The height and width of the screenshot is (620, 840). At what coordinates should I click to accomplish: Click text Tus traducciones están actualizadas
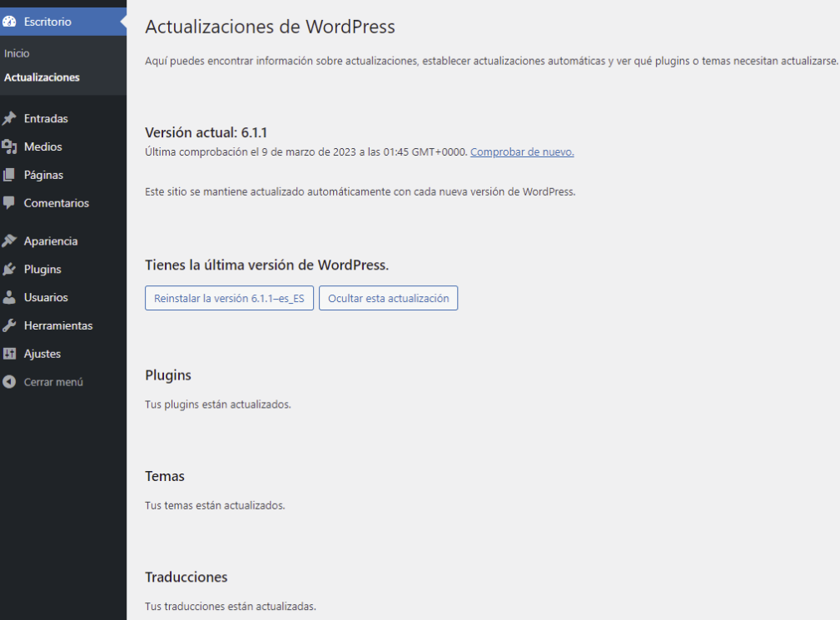tap(231, 606)
